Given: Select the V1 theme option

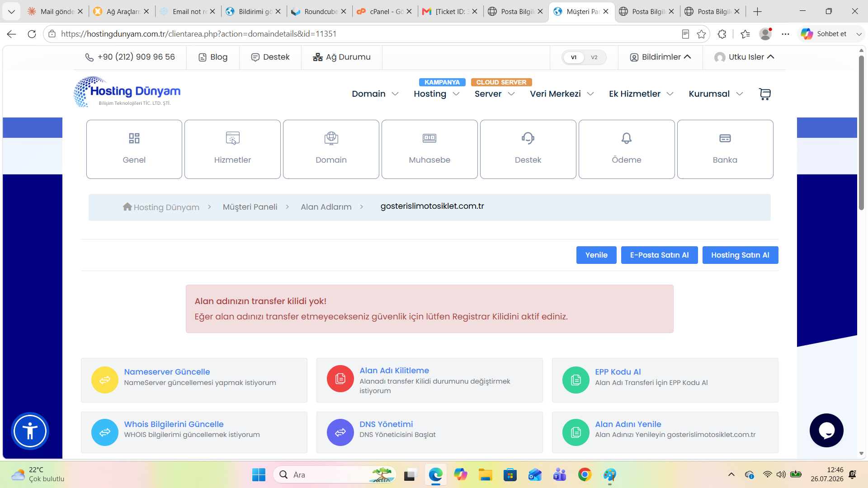Looking at the screenshot, I should (574, 57).
